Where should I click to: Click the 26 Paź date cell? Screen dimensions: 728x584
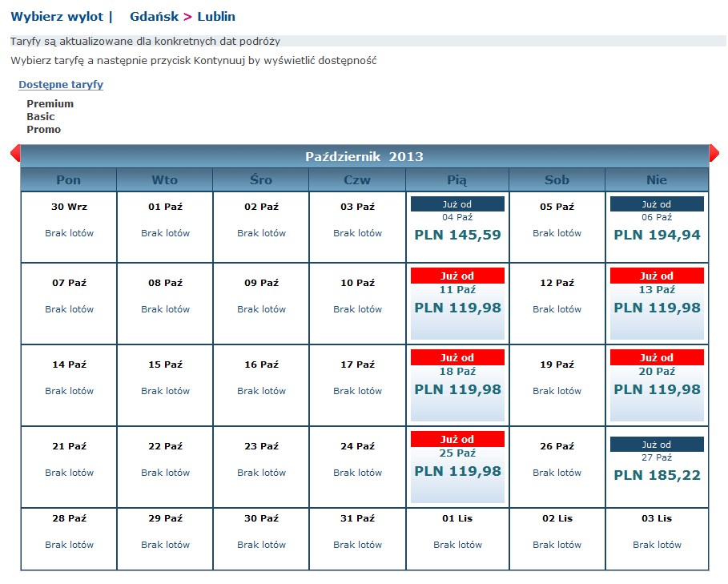coord(557,467)
